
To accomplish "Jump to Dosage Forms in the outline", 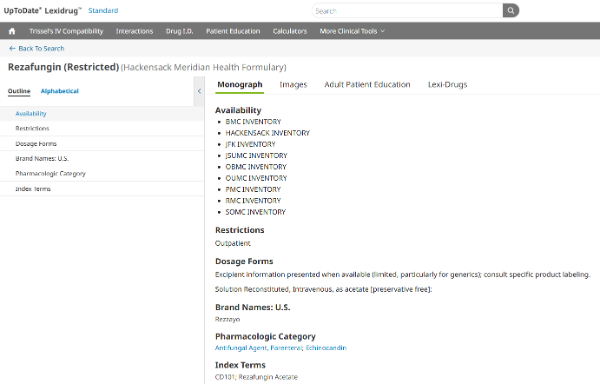I will (x=102, y=144).
